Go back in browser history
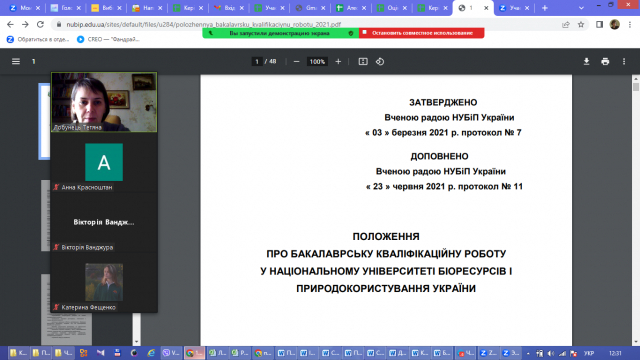The width and height of the screenshot is (640, 360). pos(10,24)
